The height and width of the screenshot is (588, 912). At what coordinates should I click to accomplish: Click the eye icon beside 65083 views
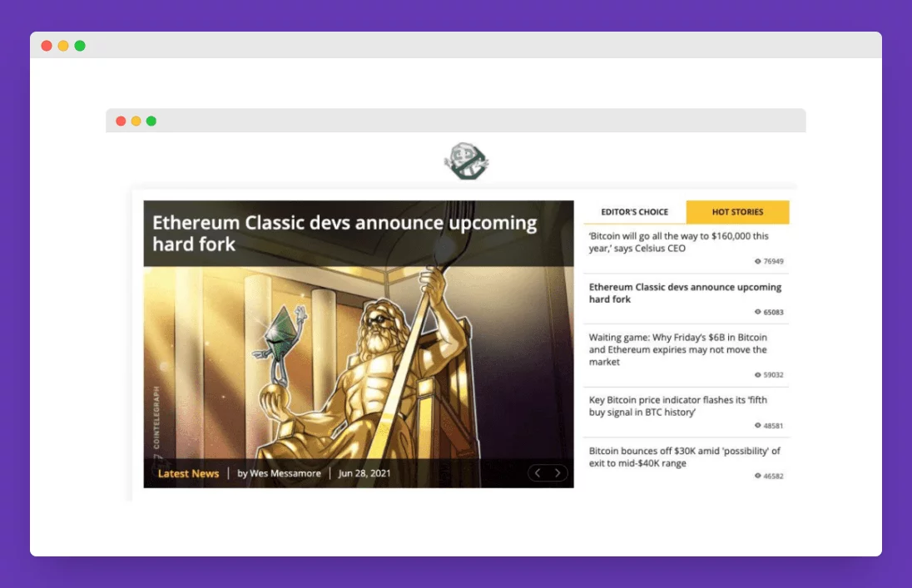point(757,312)
